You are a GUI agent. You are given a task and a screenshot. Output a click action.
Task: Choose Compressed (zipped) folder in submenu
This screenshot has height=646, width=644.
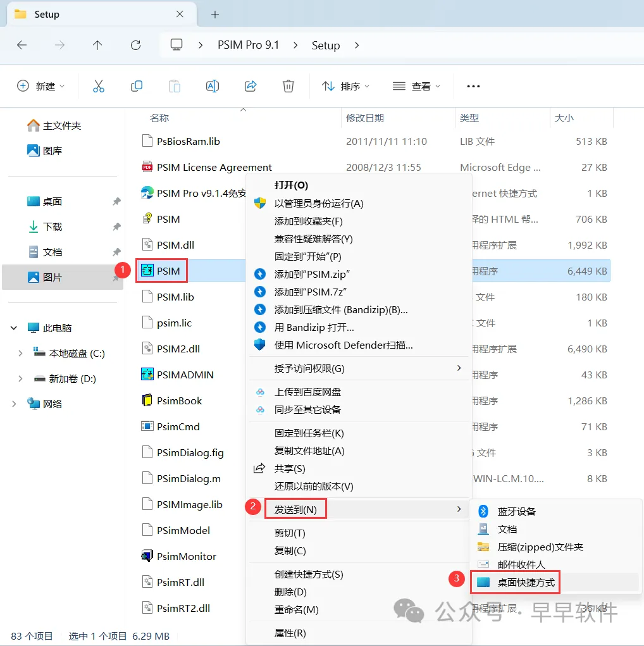pos(555,547)
